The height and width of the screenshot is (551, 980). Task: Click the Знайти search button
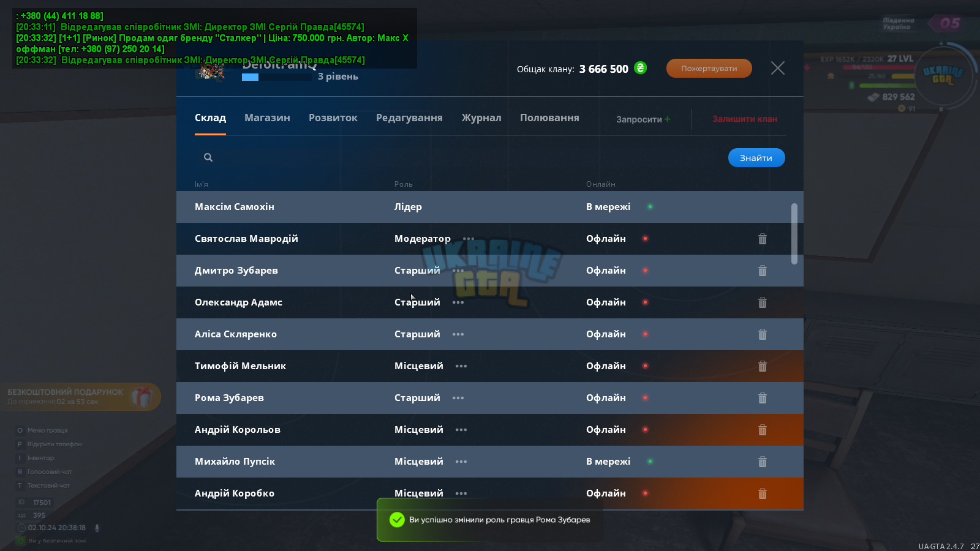756,157
